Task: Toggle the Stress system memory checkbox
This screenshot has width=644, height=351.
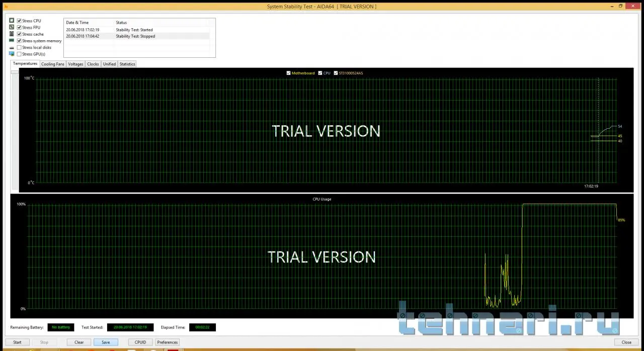Action: point(19,40)
